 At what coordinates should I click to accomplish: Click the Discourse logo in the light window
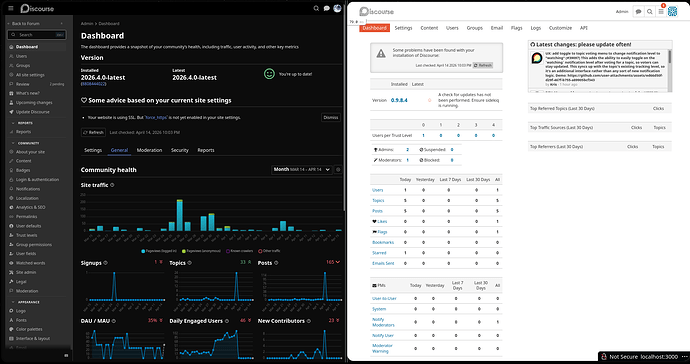tap(376, 11)
